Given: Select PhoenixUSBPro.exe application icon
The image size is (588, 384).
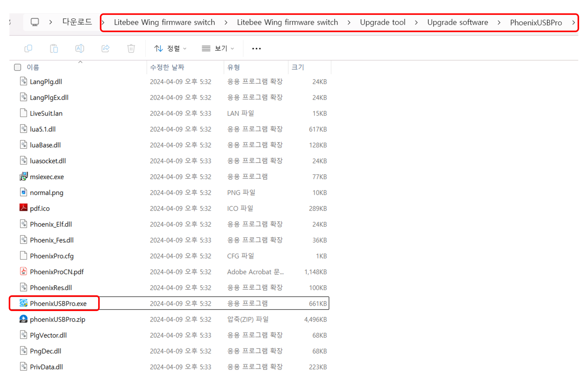Looking at the screenshot, I should click(x=24, y=303).
